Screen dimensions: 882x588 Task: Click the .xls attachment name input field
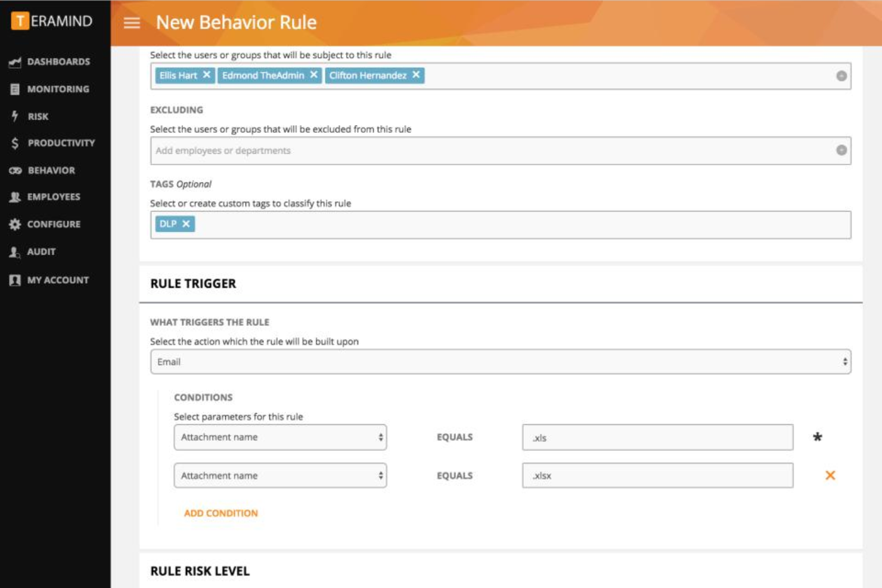(x=657, y=437)
